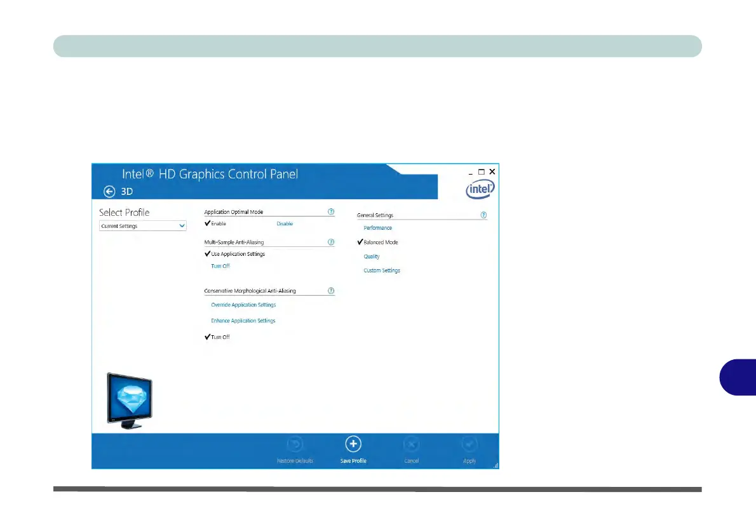Open help for Application Optimal Mode
Image resolution: width=756 pixels, height=532 pixels.
[x=331, y=211]
